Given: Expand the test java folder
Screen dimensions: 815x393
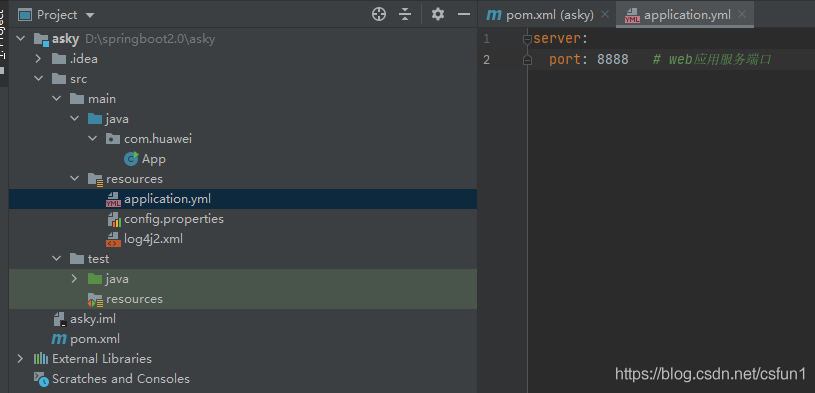Looking at the screenshot, I should [x=74, y=279].
